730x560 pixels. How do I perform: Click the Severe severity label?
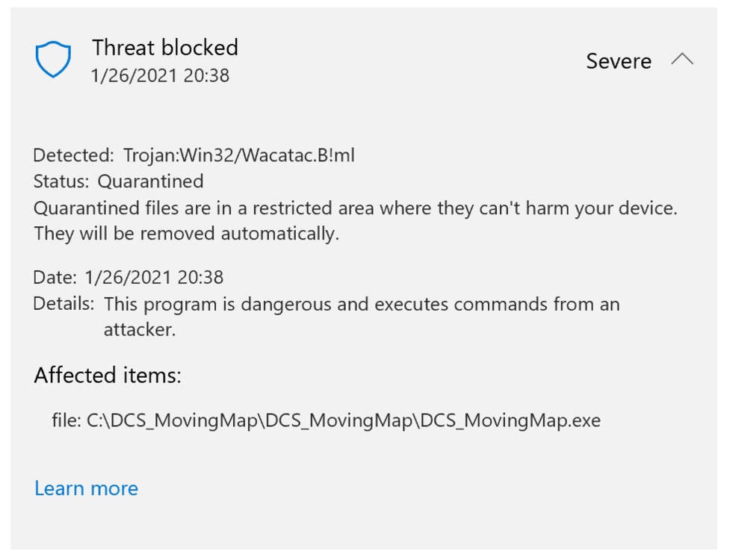point(619,61)
